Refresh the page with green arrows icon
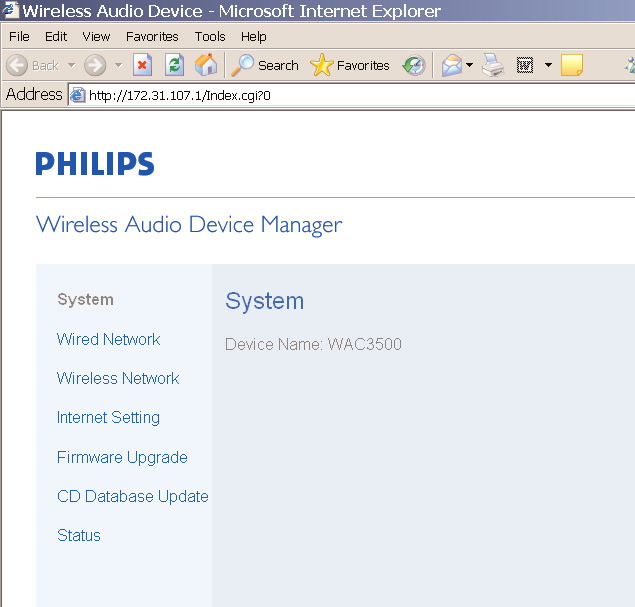Image resolution: width=635 pixels, height=607 pixels. [175, 65]
